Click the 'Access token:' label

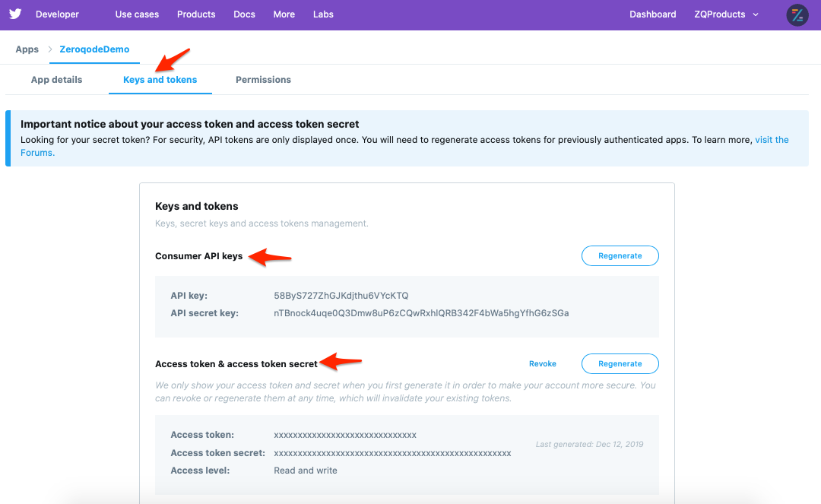pyautogui.click(x=202, y=435)
